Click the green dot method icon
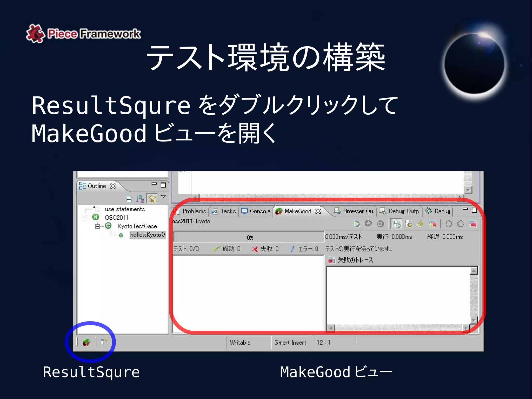532x399 pixels. tap(121, 235)
